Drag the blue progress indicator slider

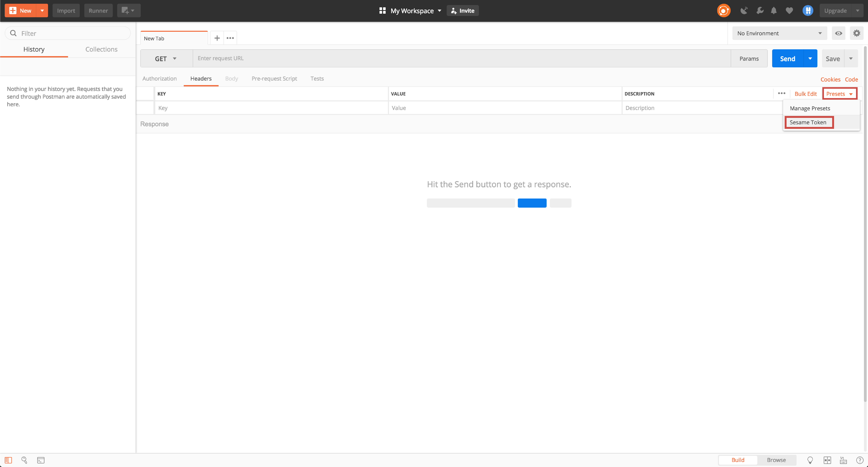(532, 202)
